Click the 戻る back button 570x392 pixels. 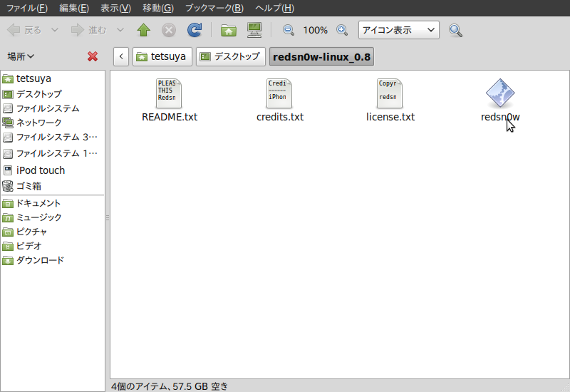point(24,30)
